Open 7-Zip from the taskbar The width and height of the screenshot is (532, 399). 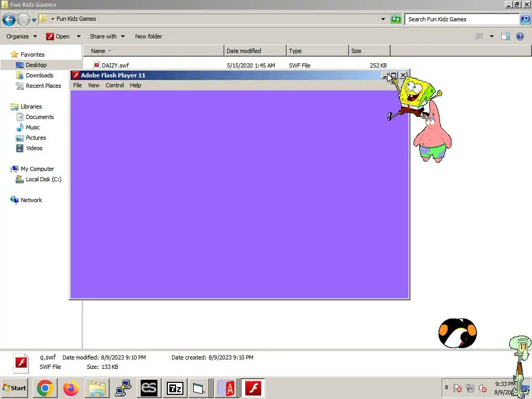click(x=175, y=388)
